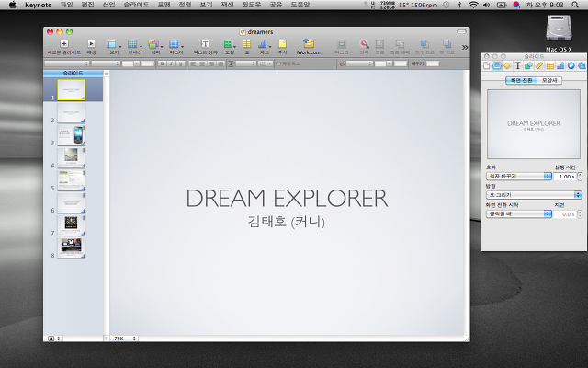This screenshot has width=588, height=368.
Task: Open the font family dropdown in format bar
Action: click(67, 63)
